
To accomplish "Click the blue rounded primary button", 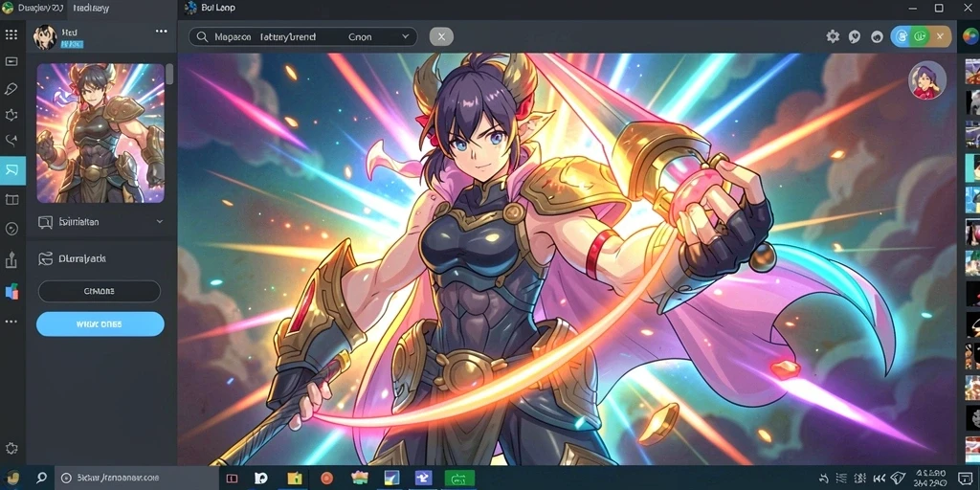I will tap(100, 324).
